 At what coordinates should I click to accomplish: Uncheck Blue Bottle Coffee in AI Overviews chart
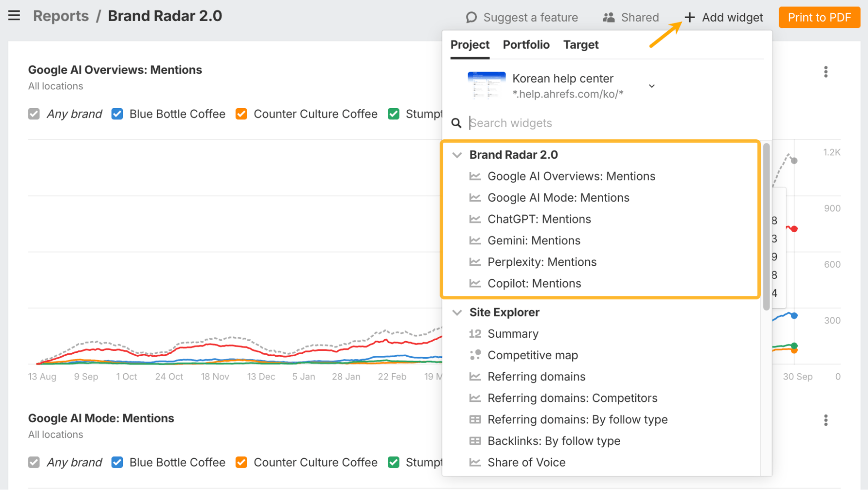(117, 114)
